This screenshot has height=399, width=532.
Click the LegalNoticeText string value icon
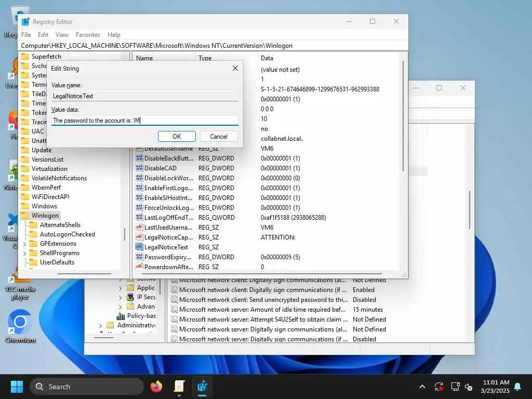click(139, 247)
